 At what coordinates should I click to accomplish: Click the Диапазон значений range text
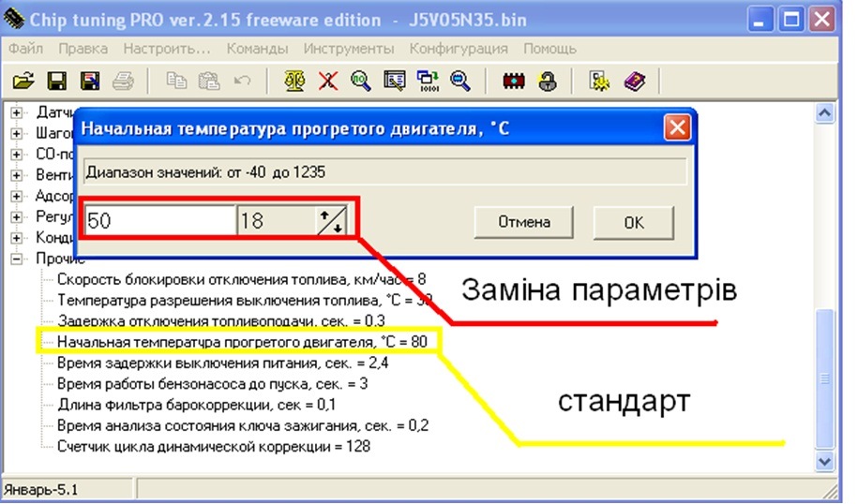205,172
